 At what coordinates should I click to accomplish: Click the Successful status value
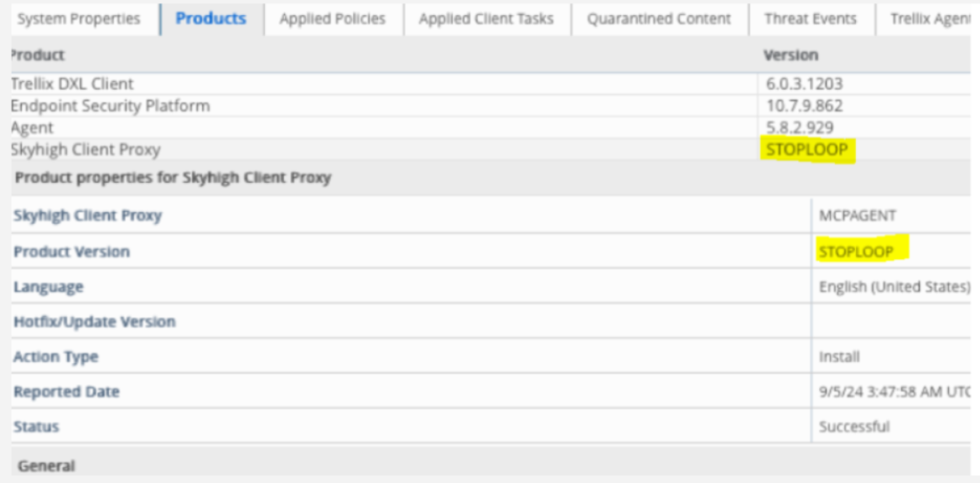854,427
